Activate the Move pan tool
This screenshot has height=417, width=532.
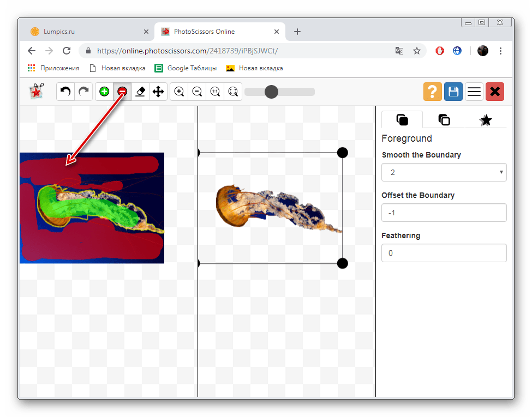click(158, 92)
